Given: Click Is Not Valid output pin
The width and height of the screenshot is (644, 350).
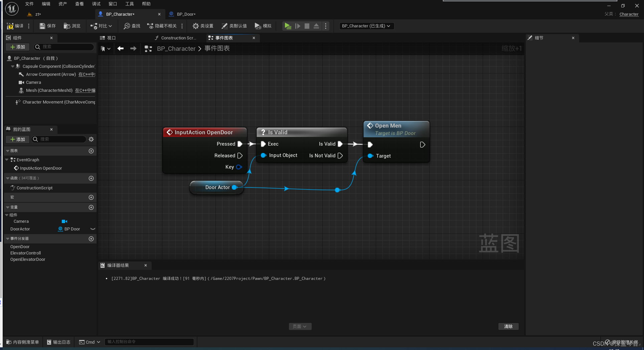Looking at the screenshot, I should coord(340,156).
